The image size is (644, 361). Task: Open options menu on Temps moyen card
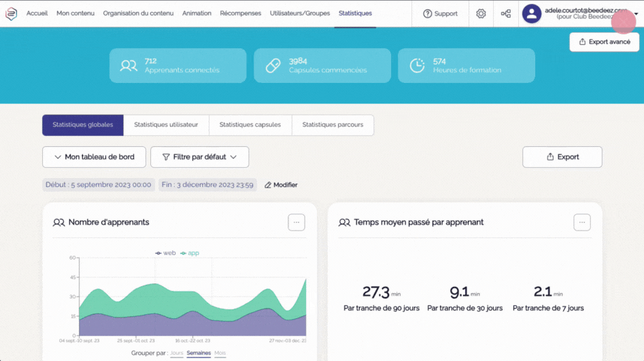(x=581, y=222)
